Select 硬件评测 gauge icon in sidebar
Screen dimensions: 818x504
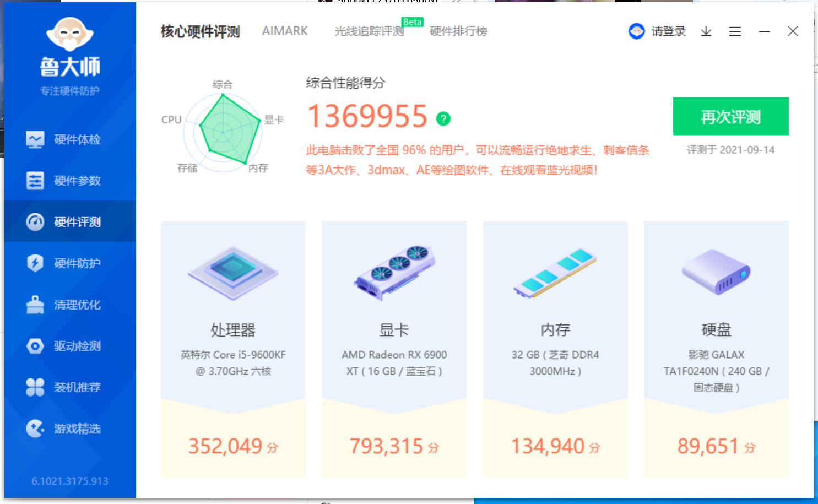click(35, 222)
